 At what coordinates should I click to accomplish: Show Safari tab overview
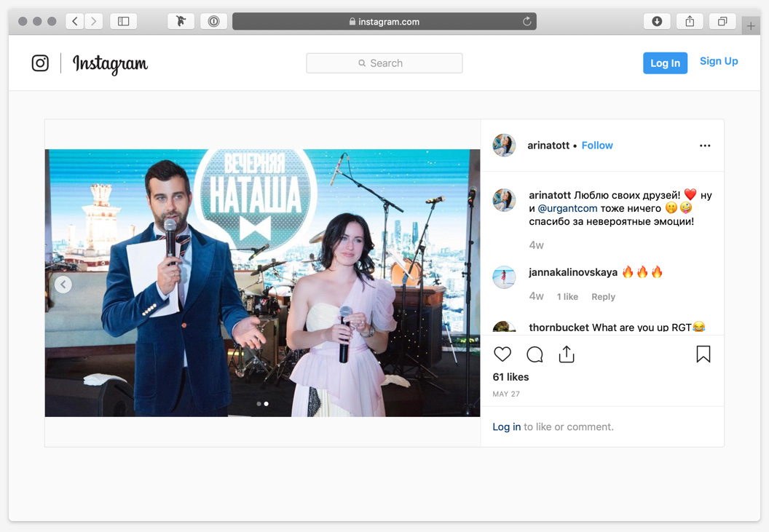pyautogui.click(x=722, y=22)
